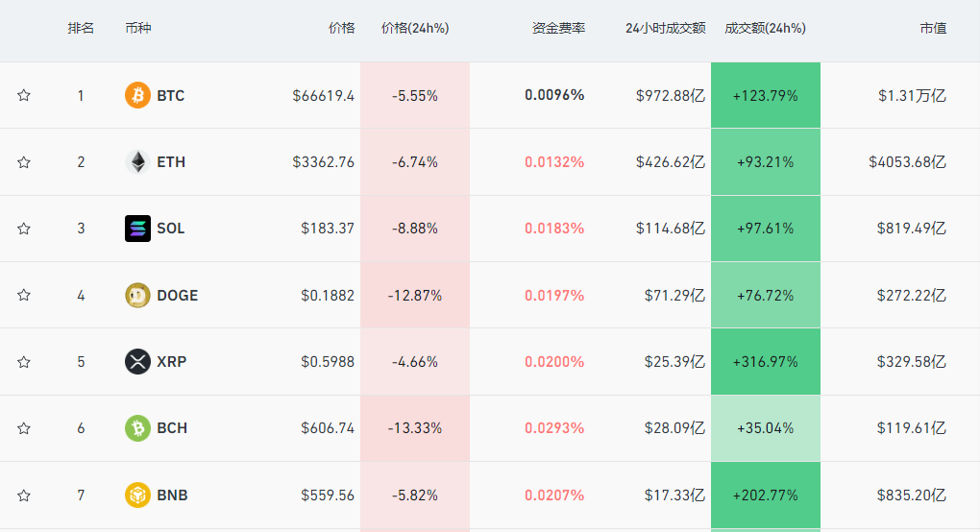Open the DOGE coin name link

coord(178,296)
